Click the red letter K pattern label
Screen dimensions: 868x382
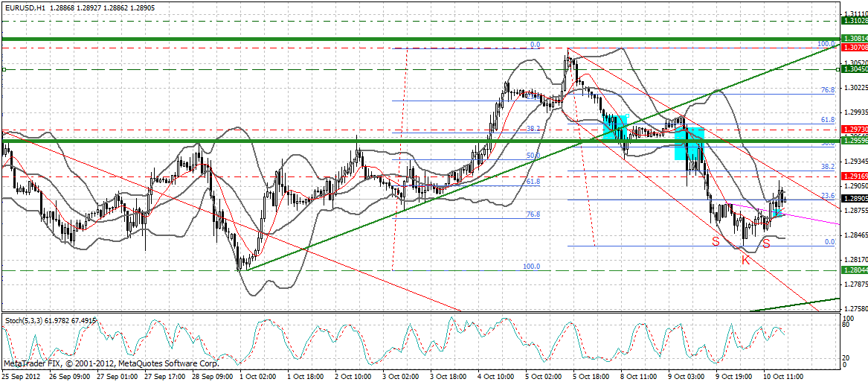tap(746, 259)
